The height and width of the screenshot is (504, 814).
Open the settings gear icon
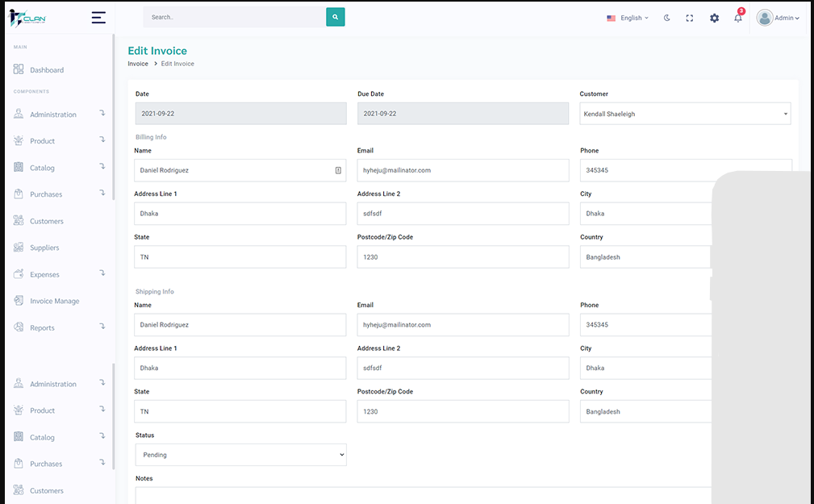(714, 18)
